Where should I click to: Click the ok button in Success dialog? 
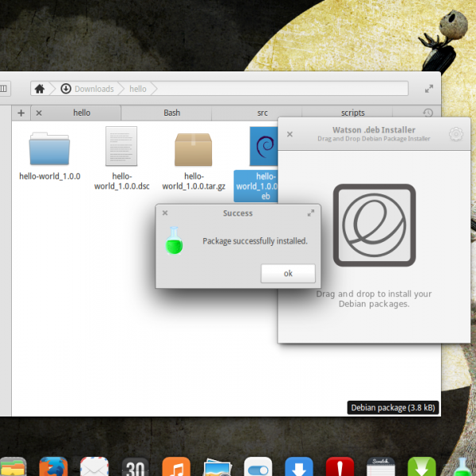(288, 273)
